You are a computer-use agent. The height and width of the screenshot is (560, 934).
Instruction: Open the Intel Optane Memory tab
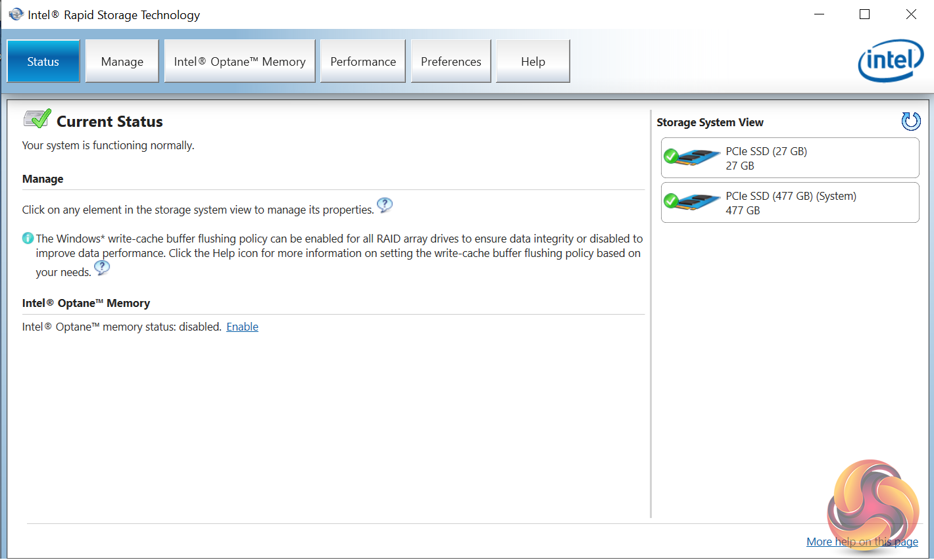(x=240, y=61)
